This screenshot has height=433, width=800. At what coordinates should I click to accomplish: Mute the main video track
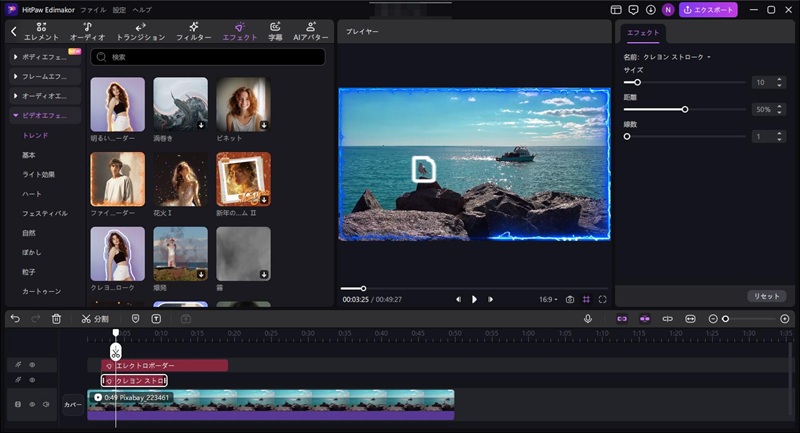[46, 404]
